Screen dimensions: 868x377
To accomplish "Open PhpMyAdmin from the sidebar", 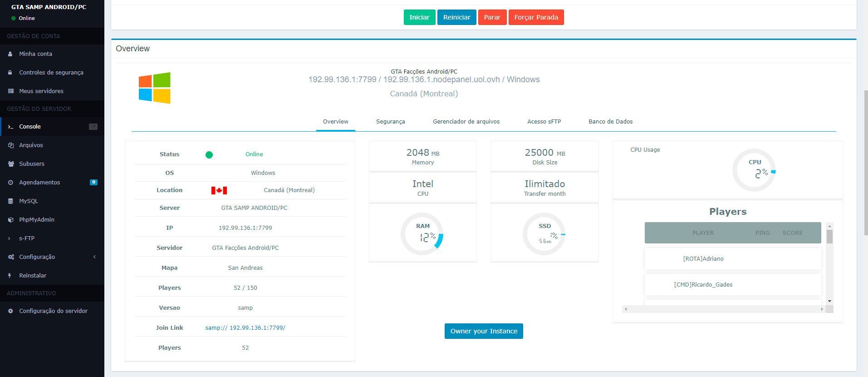I will pyautogui.click(x=52, y=220).
